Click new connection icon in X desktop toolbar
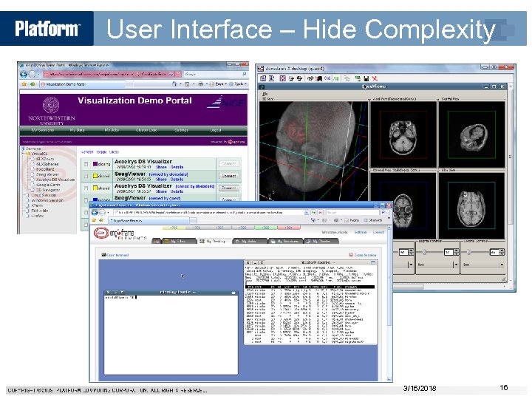 (x=358, y=78)
